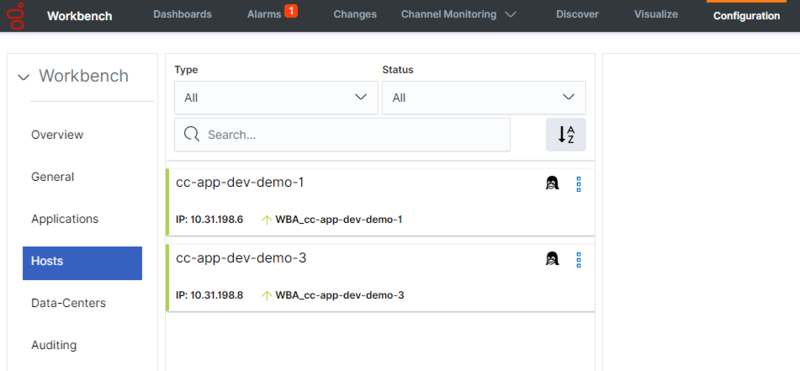This screenshot has width=800, height=371.
Task: Click WBA_cc-app-dev-demo-3 agent label
Action: tap(340, 295)
